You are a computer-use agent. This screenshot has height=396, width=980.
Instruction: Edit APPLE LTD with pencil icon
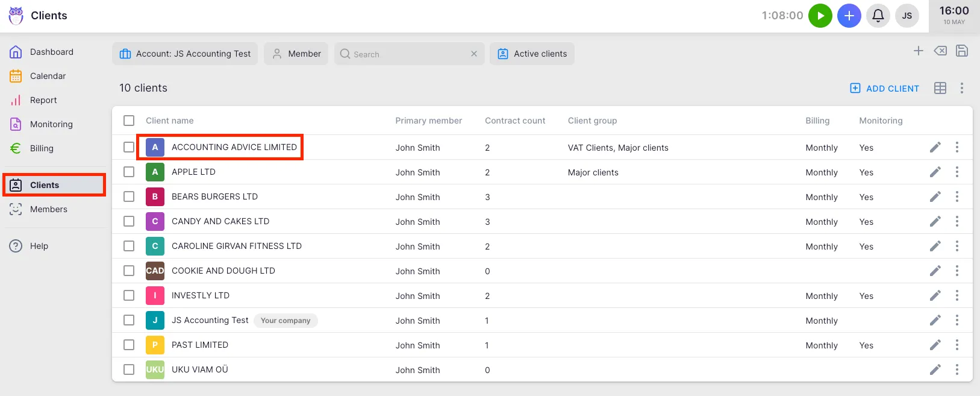coord(935,172)
